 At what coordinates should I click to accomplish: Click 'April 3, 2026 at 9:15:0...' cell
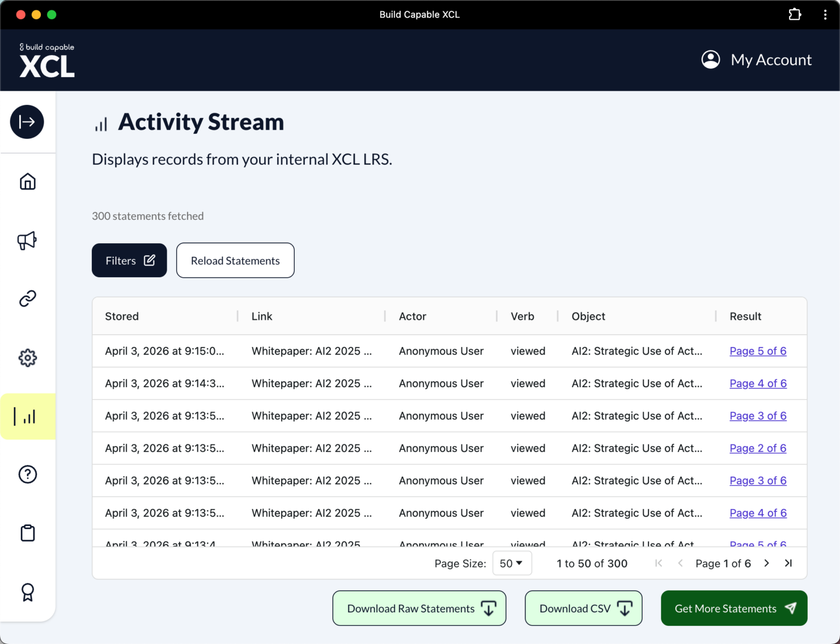165,351
